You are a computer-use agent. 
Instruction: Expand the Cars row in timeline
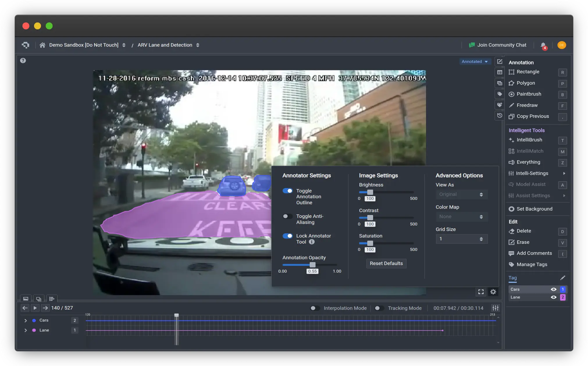click(x=26, y=320)
